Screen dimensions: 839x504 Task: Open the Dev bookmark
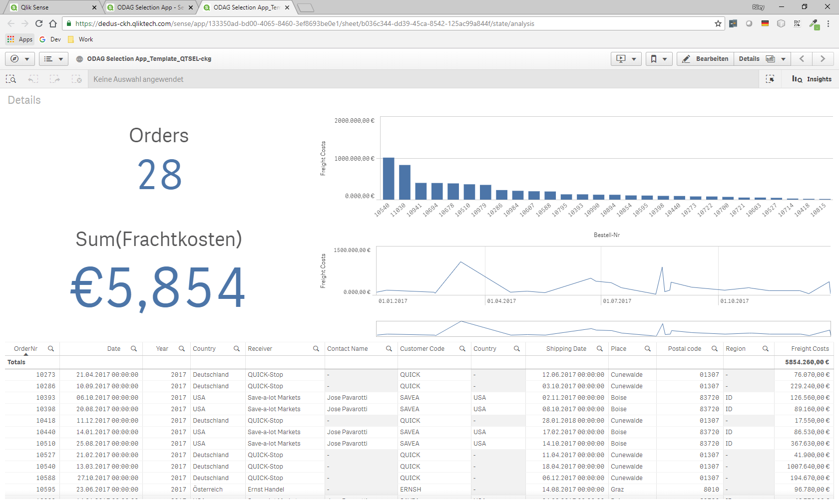[50, 39]
